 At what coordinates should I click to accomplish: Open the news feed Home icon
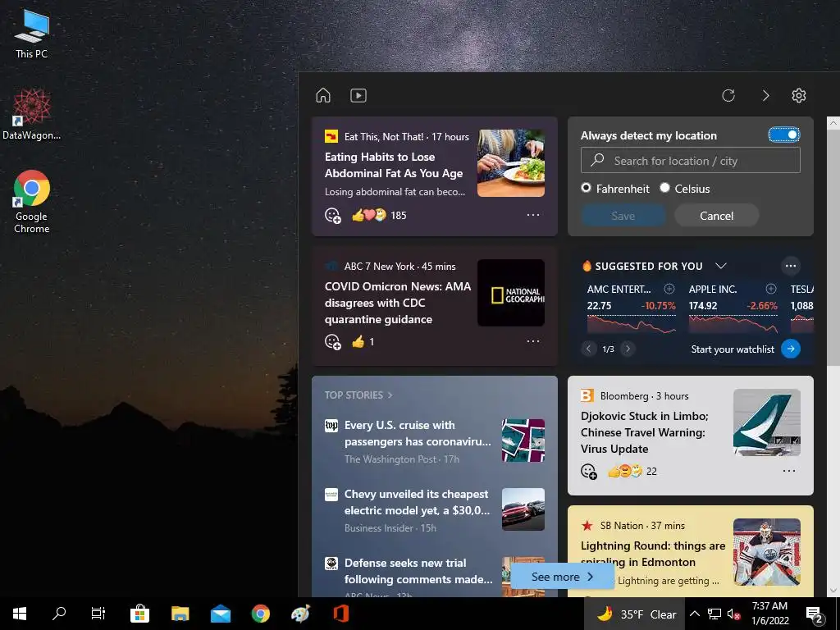click(323, 95)
